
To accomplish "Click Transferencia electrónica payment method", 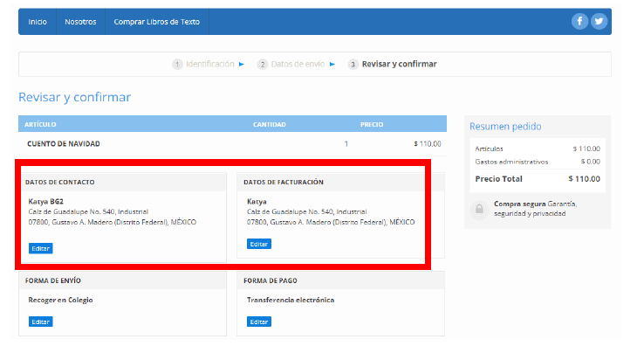I will 291,300.
